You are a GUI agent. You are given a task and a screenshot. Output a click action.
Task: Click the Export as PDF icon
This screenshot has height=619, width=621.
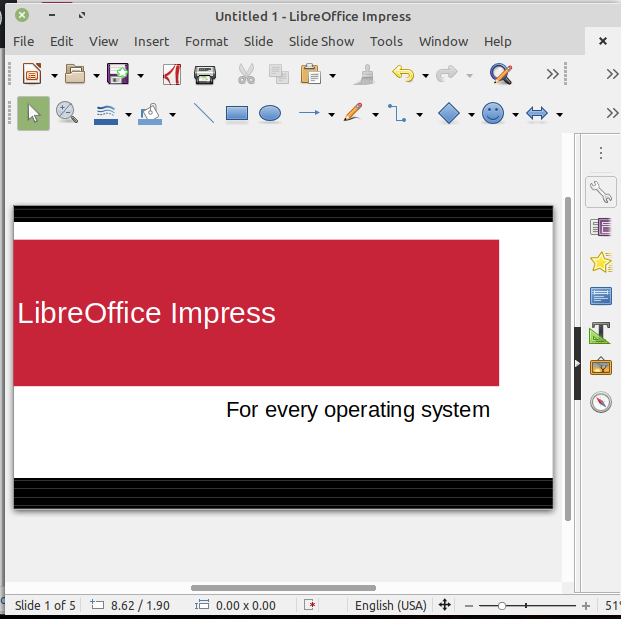tap(171, 74)
